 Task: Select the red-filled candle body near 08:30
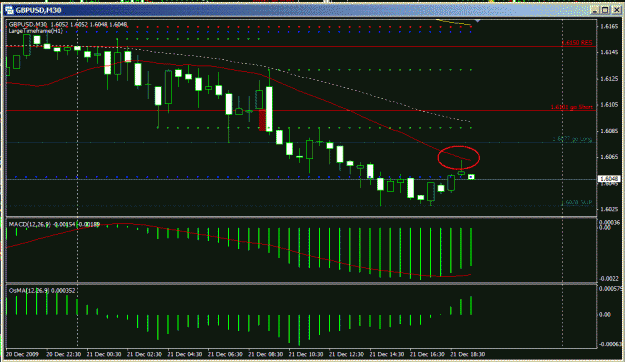click(x=262, y=120)
